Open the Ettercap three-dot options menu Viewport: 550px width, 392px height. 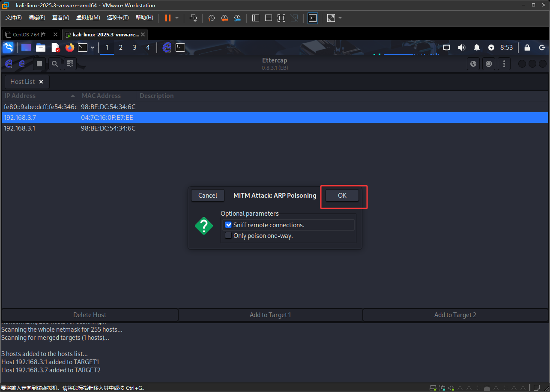click(x=504, y=64)
